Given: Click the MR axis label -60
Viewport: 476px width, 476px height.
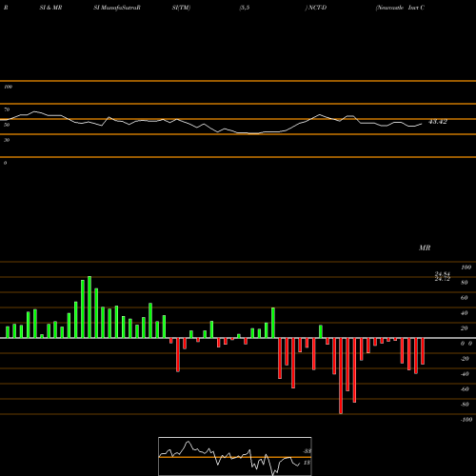Looking at the screenshot, I should tap(465, 389).
